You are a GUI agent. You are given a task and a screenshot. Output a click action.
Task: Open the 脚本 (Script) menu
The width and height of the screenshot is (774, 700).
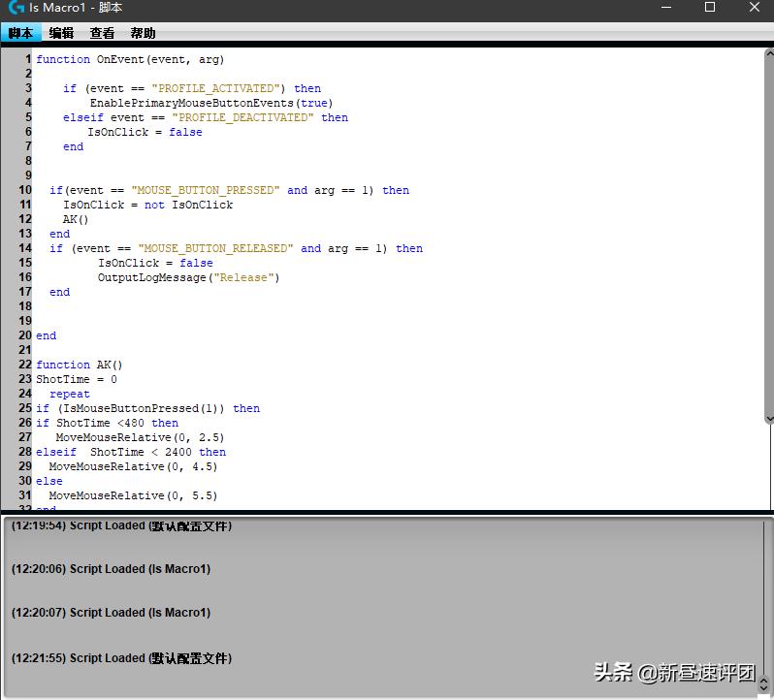pyautogui.click(x=20, y=33)
